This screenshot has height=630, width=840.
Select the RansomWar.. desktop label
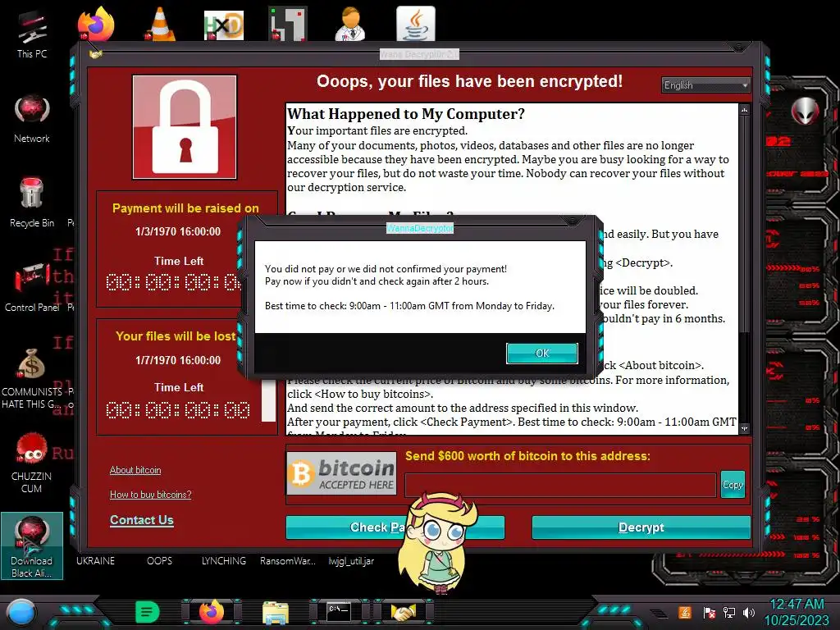(x=288, y=561)
